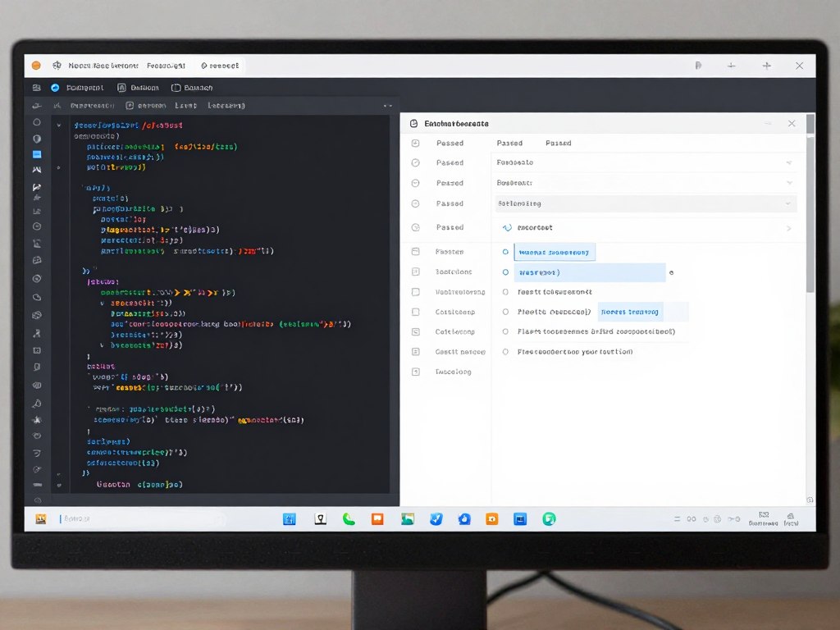Select the first radio option in the right panel
This screenshot has height=630, width=840.
tap(505, 252)
